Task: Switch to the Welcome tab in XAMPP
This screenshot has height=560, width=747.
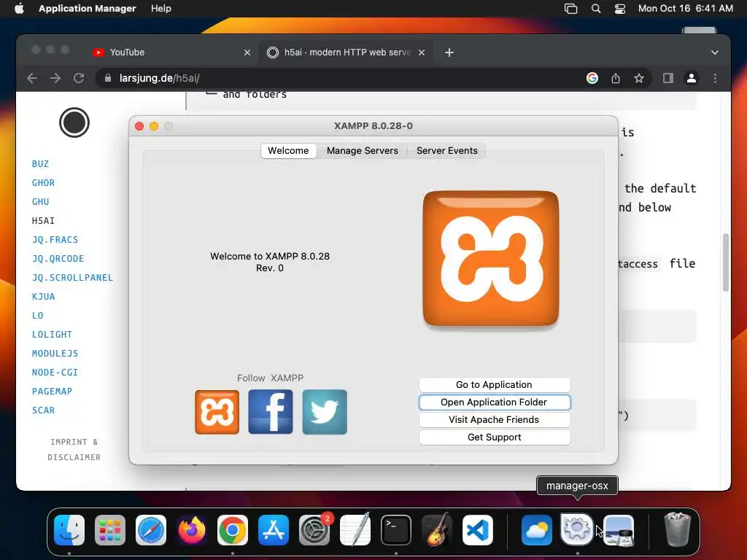Action: 288,150
